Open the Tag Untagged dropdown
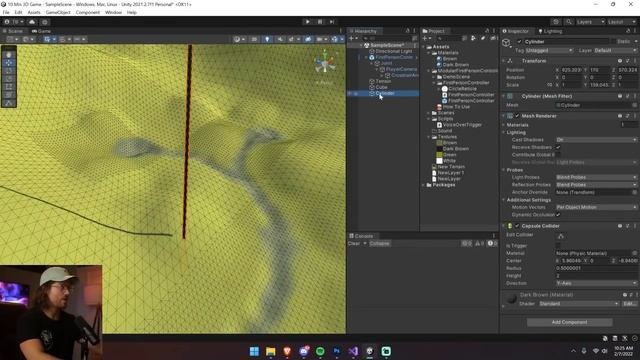Image resolution: width=640 pixels, height=360 pixels. [x=549, y=51]
